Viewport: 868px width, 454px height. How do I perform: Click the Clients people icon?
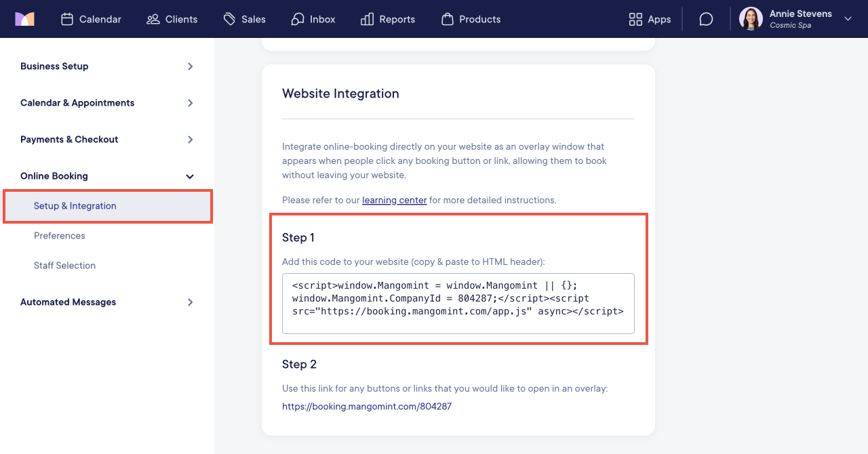pos(153,19)
